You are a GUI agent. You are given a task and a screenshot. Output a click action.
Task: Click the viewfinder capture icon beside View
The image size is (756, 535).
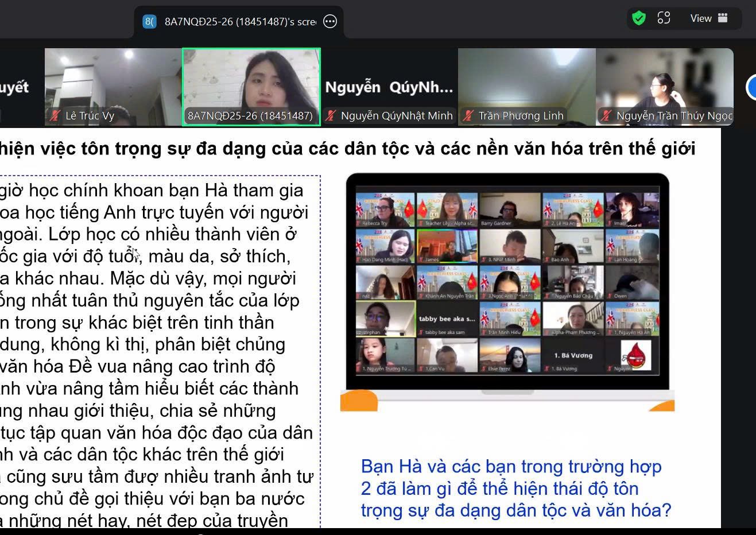click(664, 18)
